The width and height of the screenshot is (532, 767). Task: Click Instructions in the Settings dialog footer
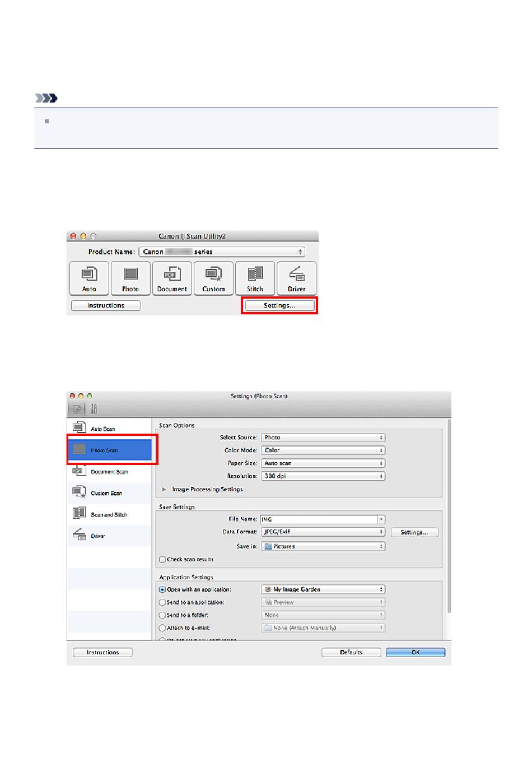103,652
